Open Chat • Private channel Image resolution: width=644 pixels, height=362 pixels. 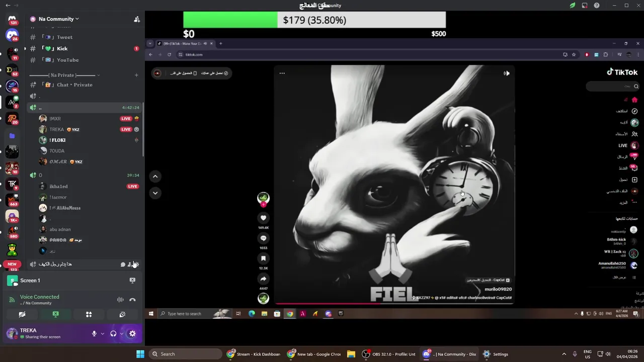84,84
